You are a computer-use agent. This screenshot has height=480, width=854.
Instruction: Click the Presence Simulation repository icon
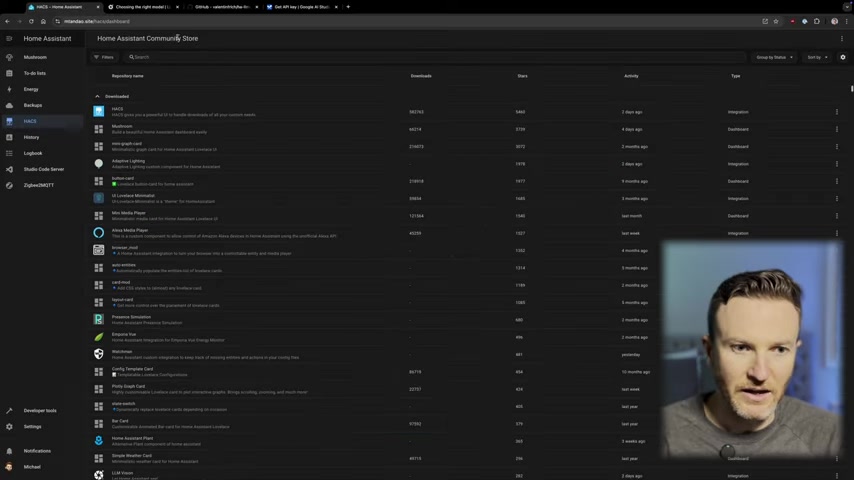click(x=99, y=319)
